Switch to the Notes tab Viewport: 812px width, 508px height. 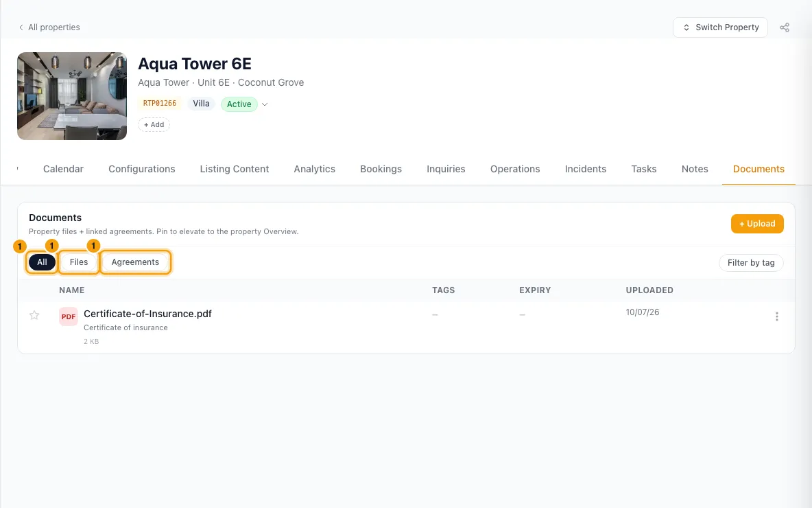(695, 169)
